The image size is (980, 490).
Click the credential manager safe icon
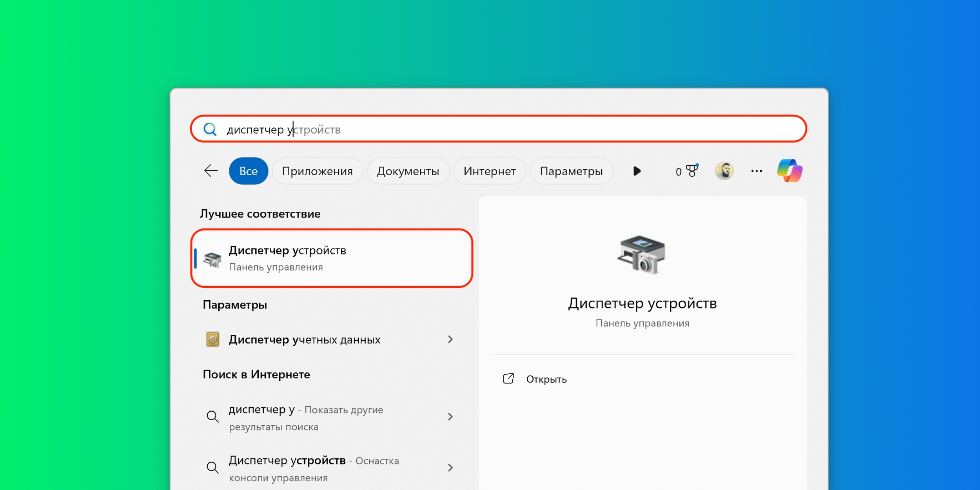(213, 339)
